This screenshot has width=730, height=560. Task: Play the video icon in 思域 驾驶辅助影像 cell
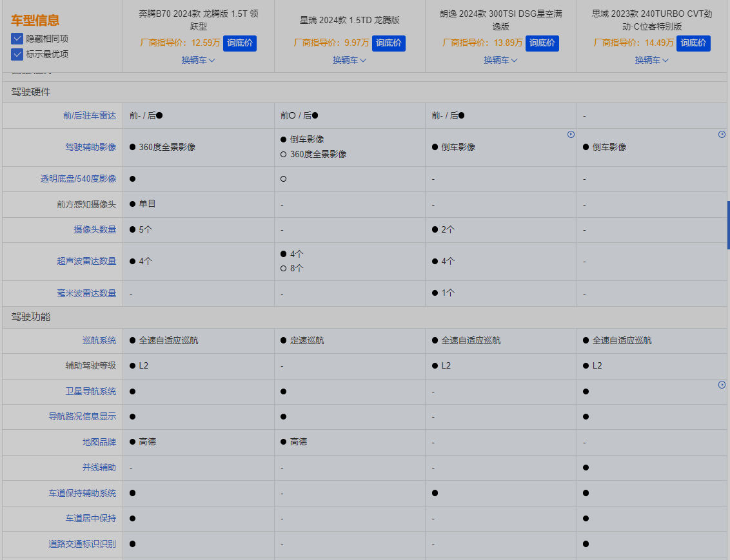[x=722, y=135]
